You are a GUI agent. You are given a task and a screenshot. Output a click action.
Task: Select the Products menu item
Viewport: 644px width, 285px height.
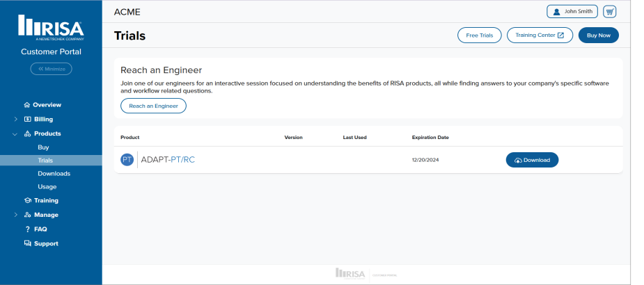pos(47,133)
